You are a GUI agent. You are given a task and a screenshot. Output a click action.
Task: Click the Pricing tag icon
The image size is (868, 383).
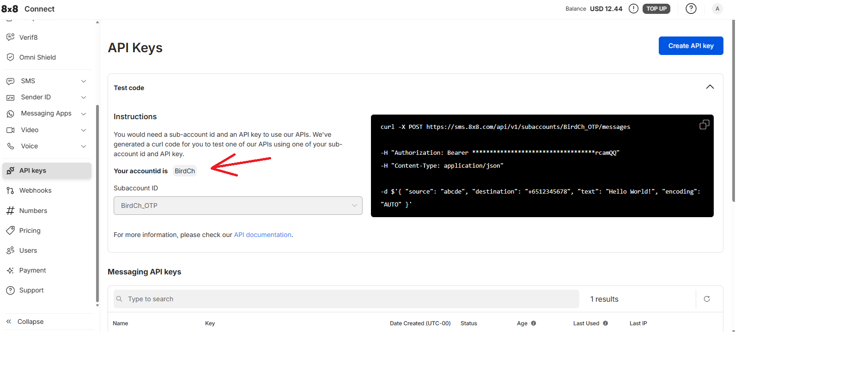pos(10,231)
